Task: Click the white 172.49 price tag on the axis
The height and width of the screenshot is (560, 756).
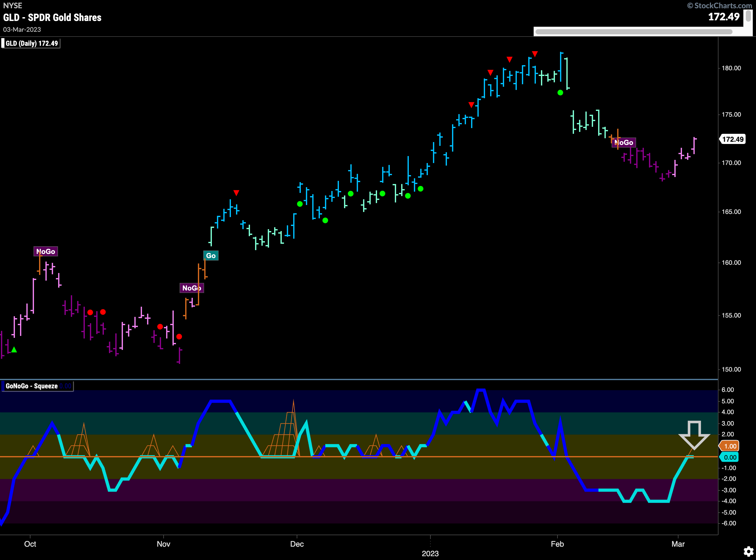Action: [732, 139]
